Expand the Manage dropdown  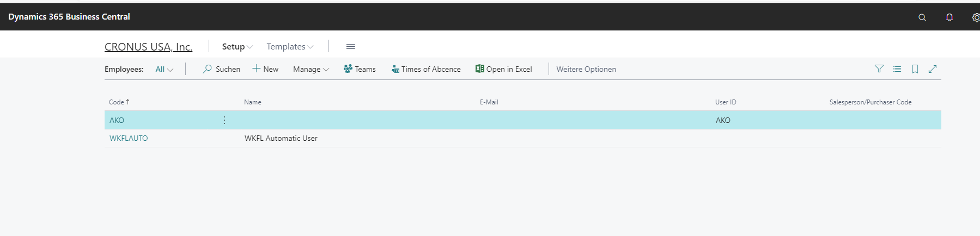click(311, 69)
